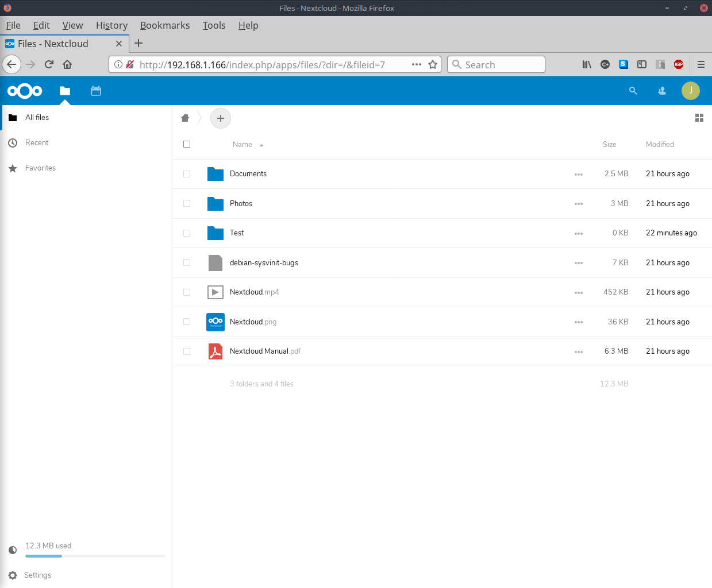Reload the page in Firefox
Image resolution: width=712 pixels, height=588 pixels.
point(49,64)
